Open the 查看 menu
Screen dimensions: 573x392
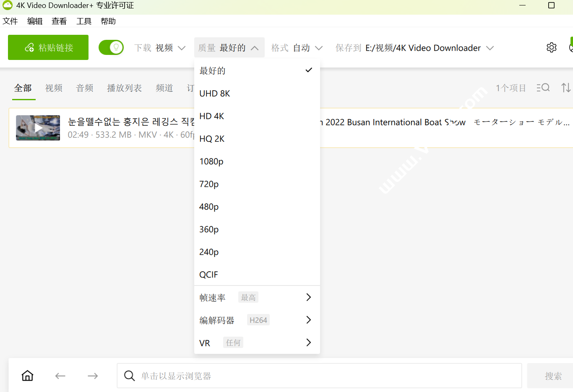pos(59,21)
